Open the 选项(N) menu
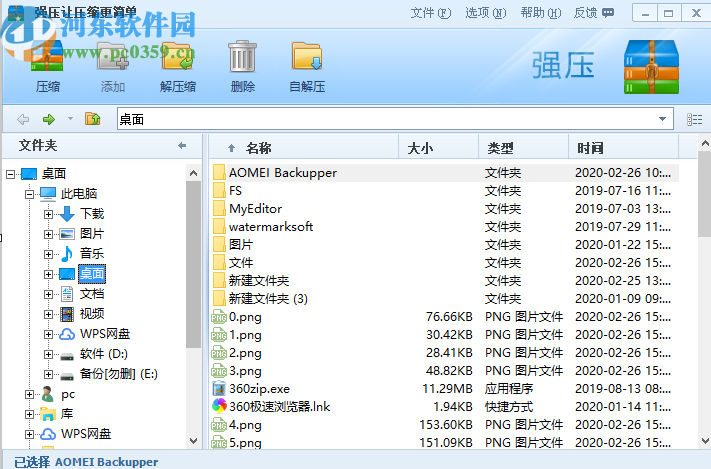Viewport: 711px width, 469px height. [x=486, y=13]
